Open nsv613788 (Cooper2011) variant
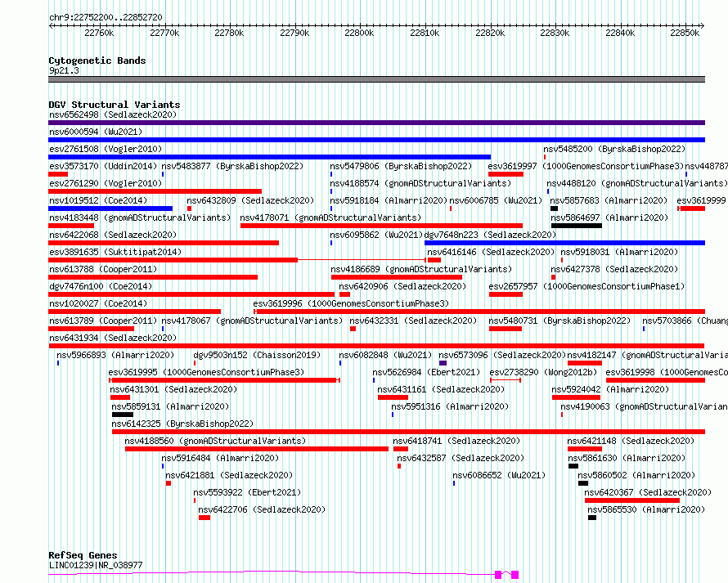 coord(103,269)
